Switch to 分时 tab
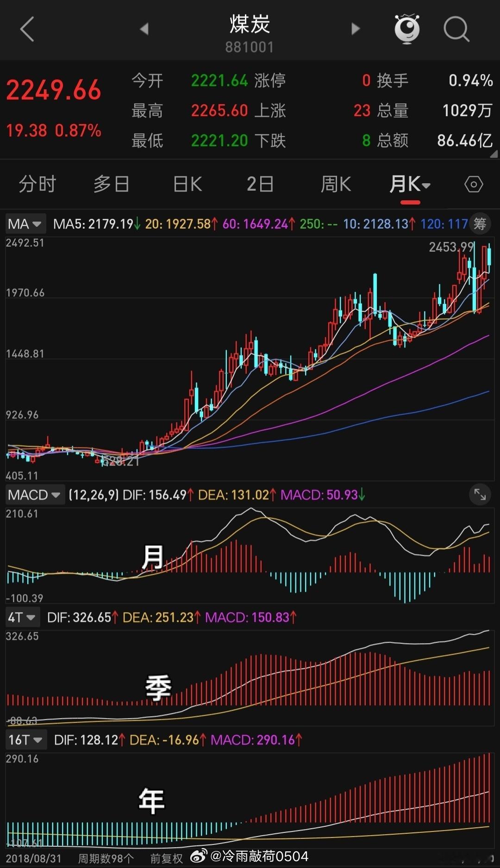Image resolution: width=500 pixels, height=868 pixels. pos(37,184)
